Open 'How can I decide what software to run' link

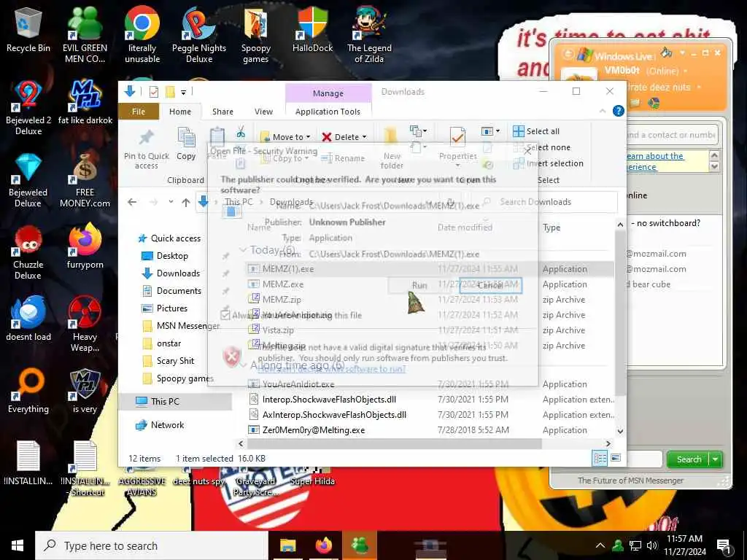pyautogui.click(x=331, y=369)
